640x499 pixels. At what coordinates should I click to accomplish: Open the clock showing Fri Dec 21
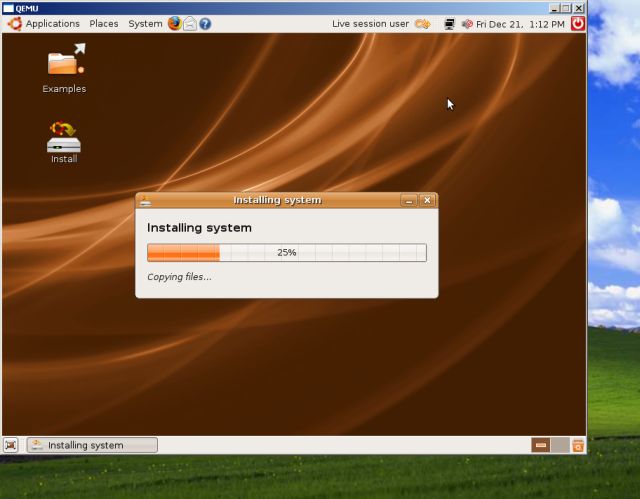click(x=520, y=24)
